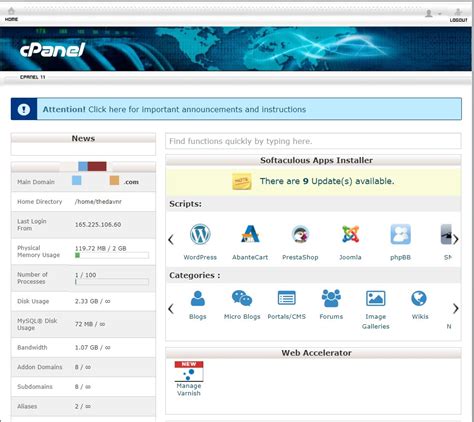Screen dimensions: 474x422
Task: Click the exclamation alert icon
Action: point(24,109)
